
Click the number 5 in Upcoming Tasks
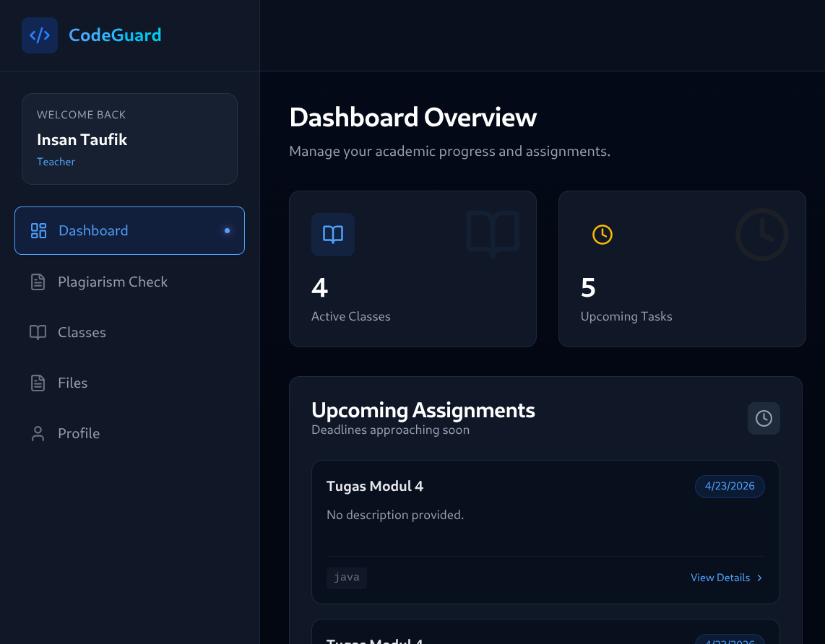[x=588, y=287]
